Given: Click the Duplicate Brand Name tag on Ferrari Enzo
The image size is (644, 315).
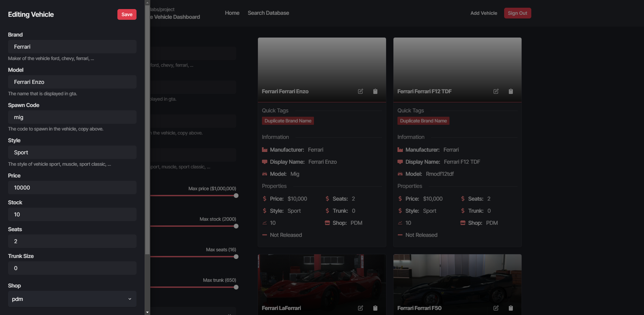Looking at the screenshot, I should click(x=287, y=120).
